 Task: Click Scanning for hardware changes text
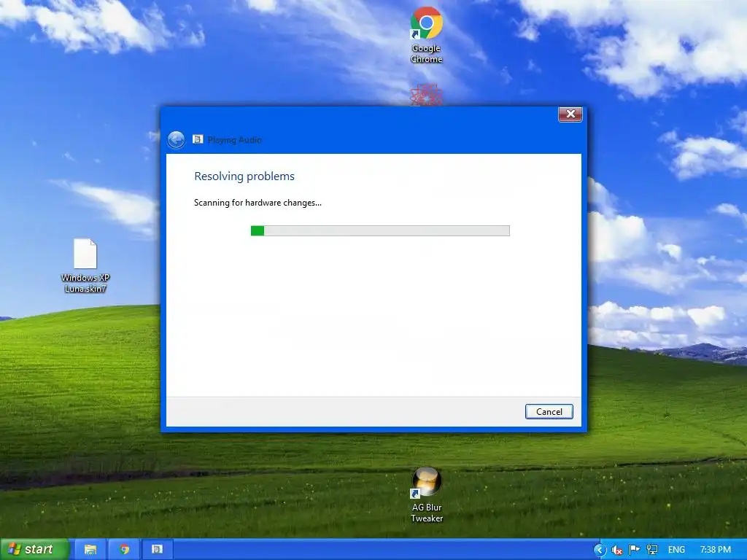[258, 203]
